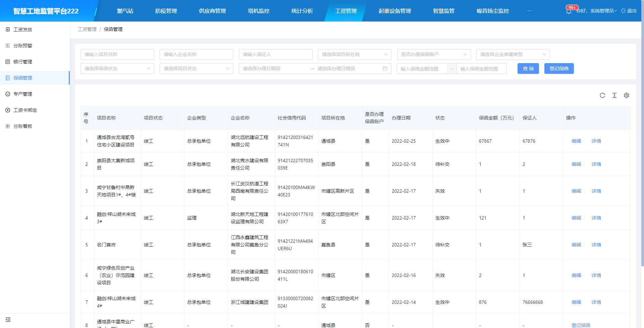Open 请选择企业参建类型 dropdown
644x328 pixels.
point(513,54)
